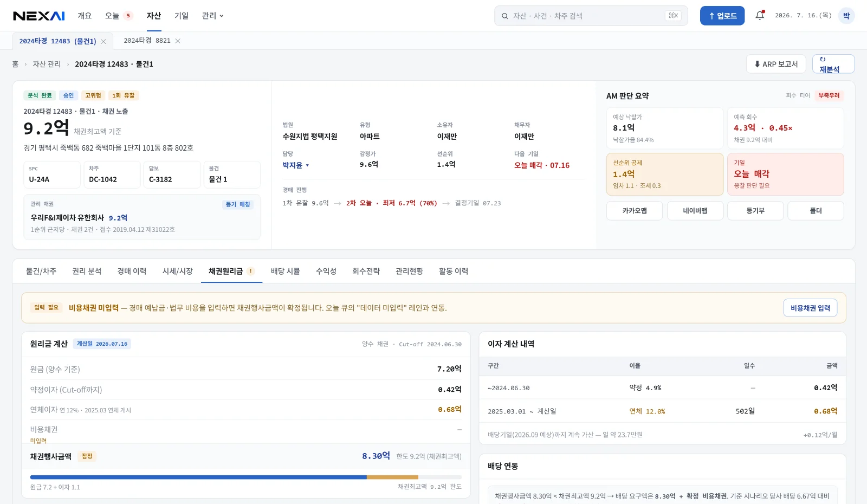
Task: Click the 잠정 badge
Action: pos(87,456)
